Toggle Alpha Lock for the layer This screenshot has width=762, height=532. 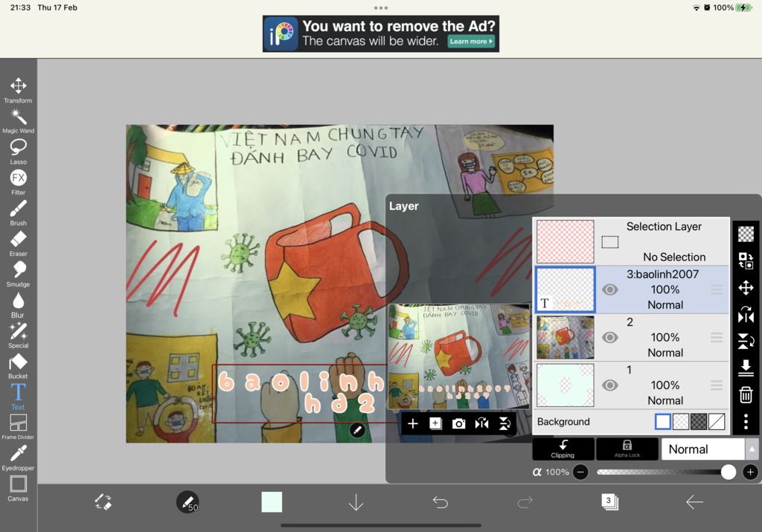(627, 449)
